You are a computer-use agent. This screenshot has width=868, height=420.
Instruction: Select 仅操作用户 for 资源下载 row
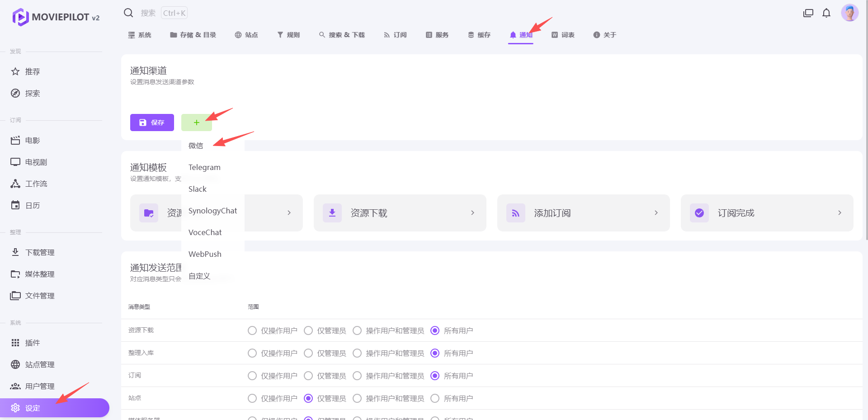point(252,330)
